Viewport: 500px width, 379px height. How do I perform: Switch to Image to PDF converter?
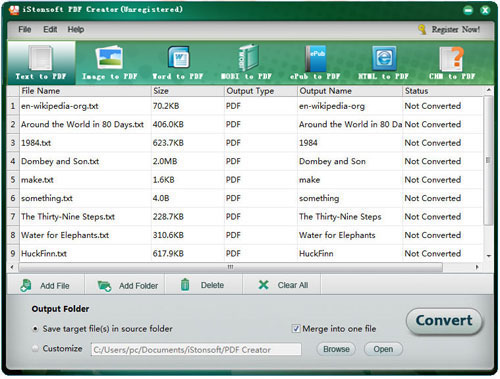[x=109, y=57]
